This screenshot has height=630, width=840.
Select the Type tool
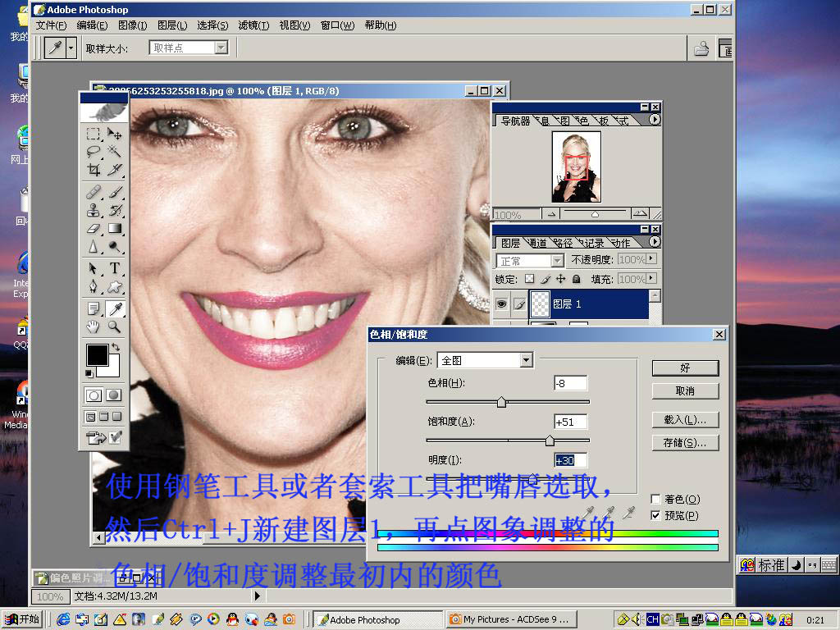pos(114,268)
